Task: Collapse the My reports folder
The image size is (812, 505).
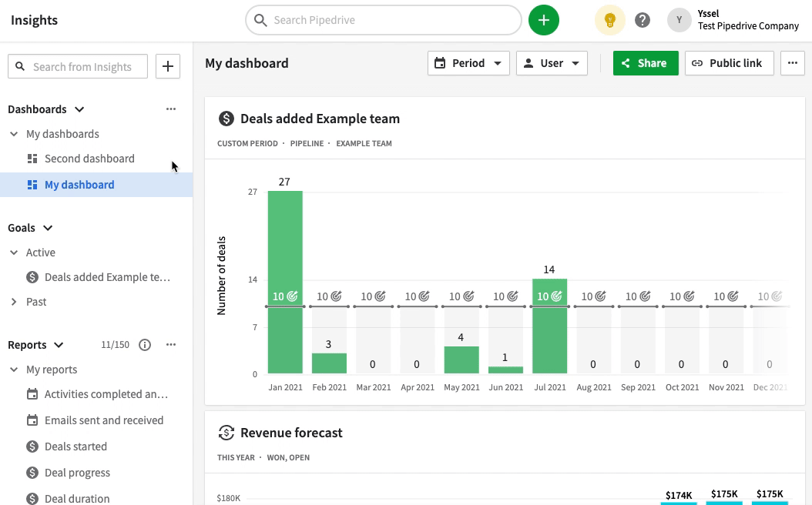Action: [x=14, y=370]
